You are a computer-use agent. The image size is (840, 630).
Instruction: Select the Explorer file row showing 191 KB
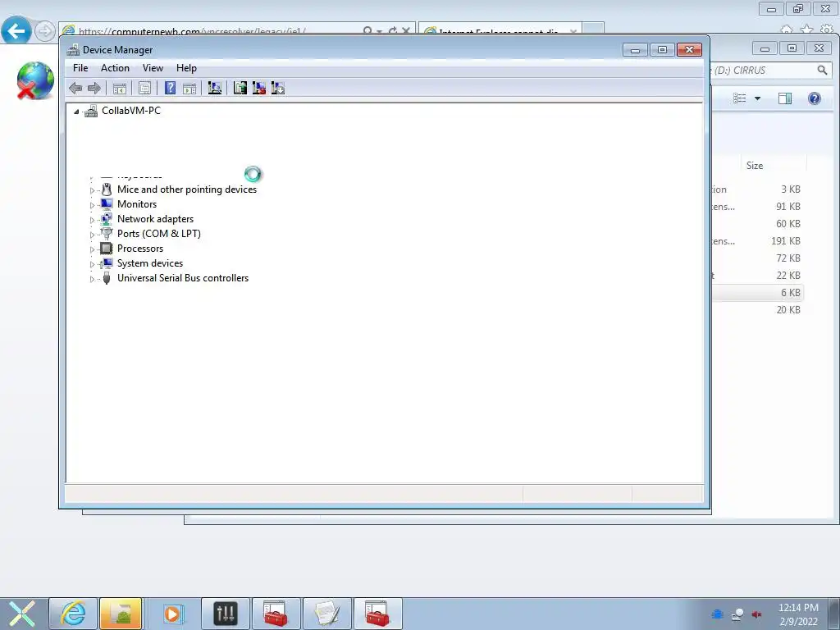(x=757, y=241)
